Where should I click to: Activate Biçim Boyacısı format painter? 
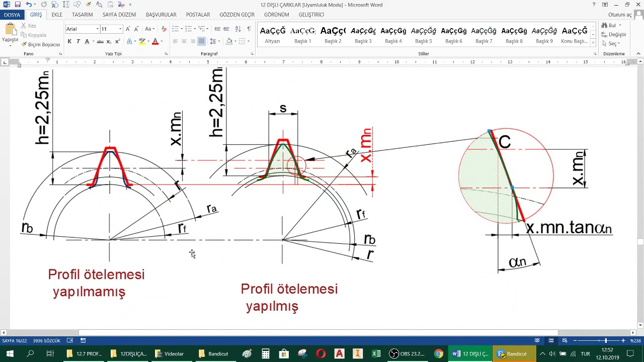(40, 44)
